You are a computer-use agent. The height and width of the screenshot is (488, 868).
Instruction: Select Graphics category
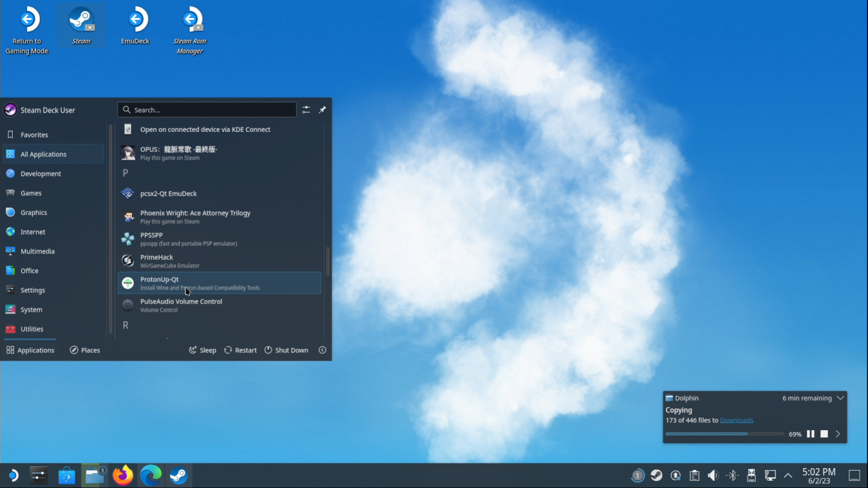(53, 213)
